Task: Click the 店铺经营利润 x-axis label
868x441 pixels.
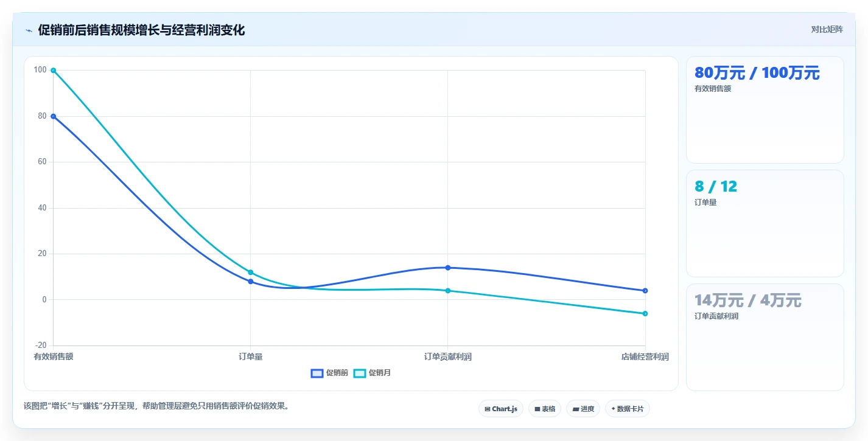Action: 645,356
